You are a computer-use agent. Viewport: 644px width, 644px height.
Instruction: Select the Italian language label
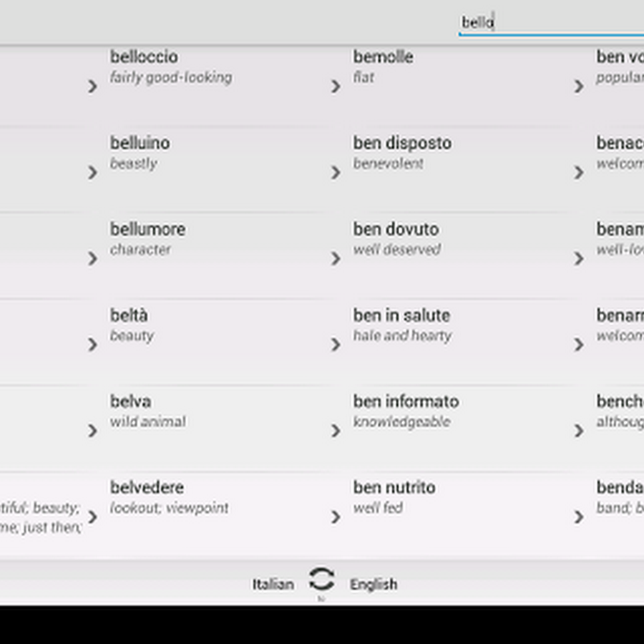(x=273, y=584)
